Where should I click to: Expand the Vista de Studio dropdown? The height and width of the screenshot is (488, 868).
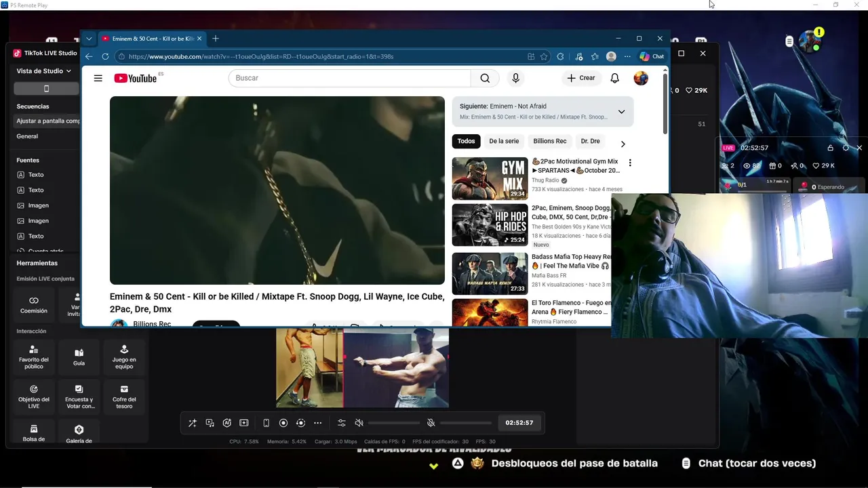(x=44, y=70)
